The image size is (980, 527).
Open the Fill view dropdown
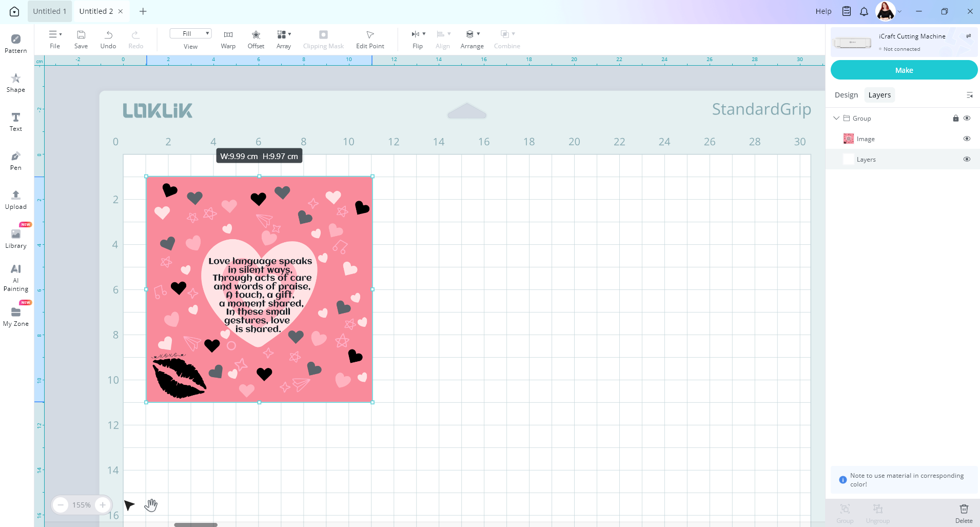(190, 33)
